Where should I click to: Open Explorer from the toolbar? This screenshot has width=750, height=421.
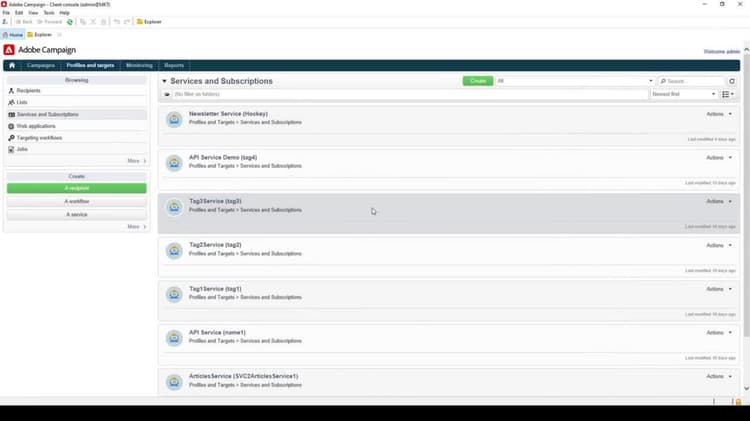click(149, 22)
